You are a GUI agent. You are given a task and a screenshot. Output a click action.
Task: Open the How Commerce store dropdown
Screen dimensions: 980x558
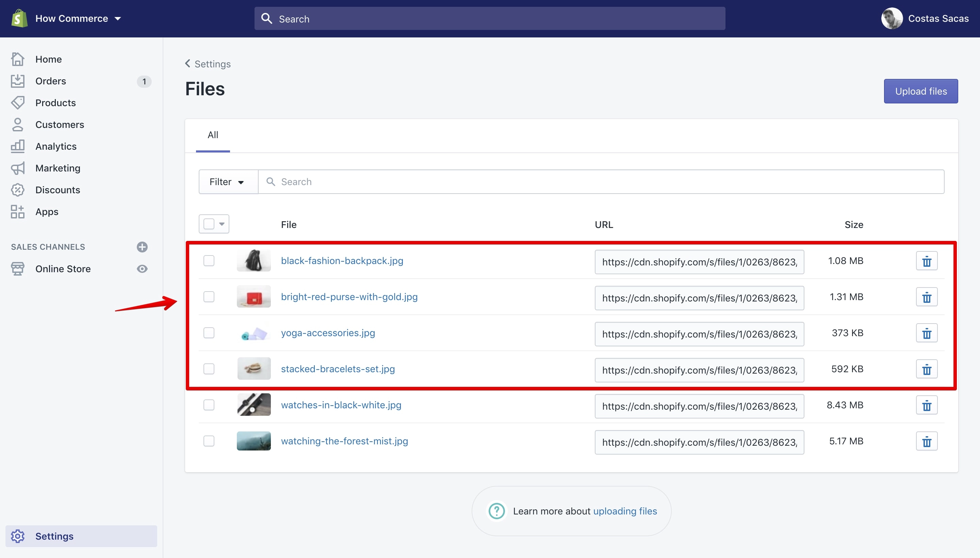click(78, 18)
